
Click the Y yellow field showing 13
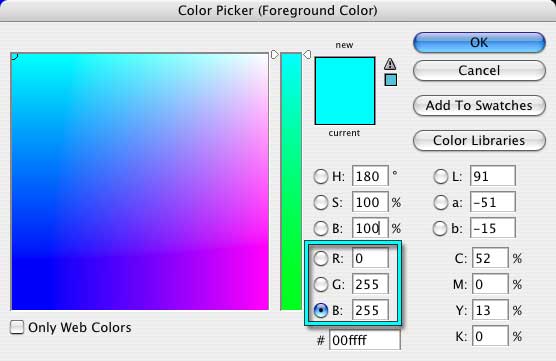pyautogui.click(x=490, y=310)
